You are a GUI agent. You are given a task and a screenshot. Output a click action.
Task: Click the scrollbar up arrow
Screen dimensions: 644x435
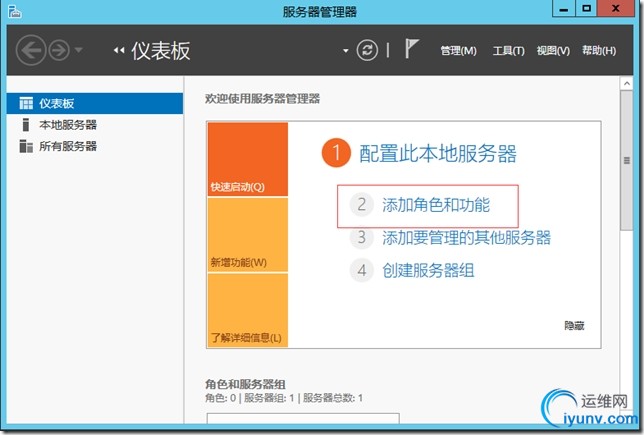[x=627, y=84]
